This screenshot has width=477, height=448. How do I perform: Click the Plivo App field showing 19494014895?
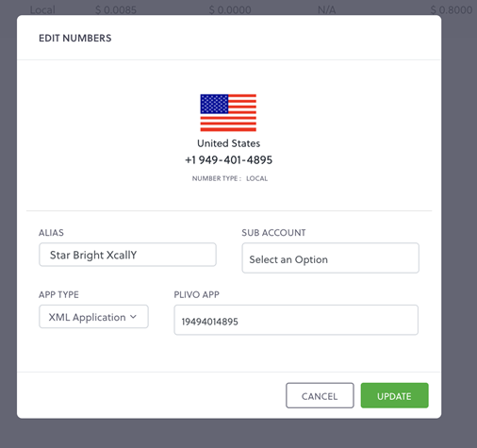(296, 320)
